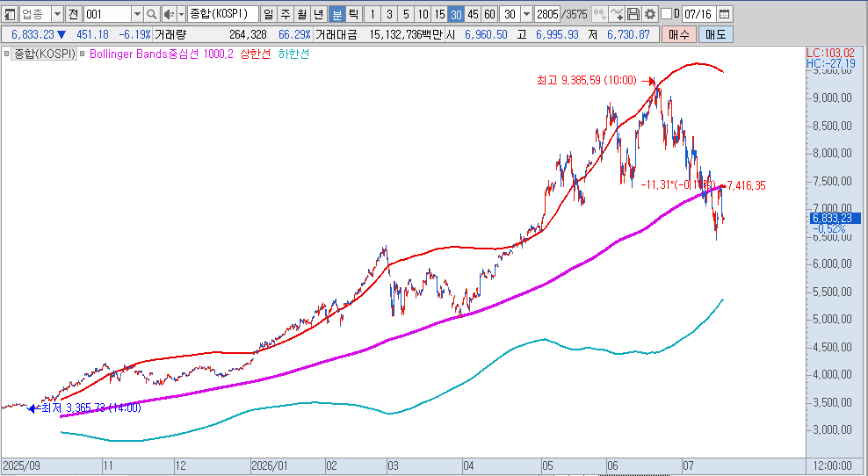Select the tick chart 틱 tab
Viewport: 868px width, 476px height.
[x=353, y=14]
